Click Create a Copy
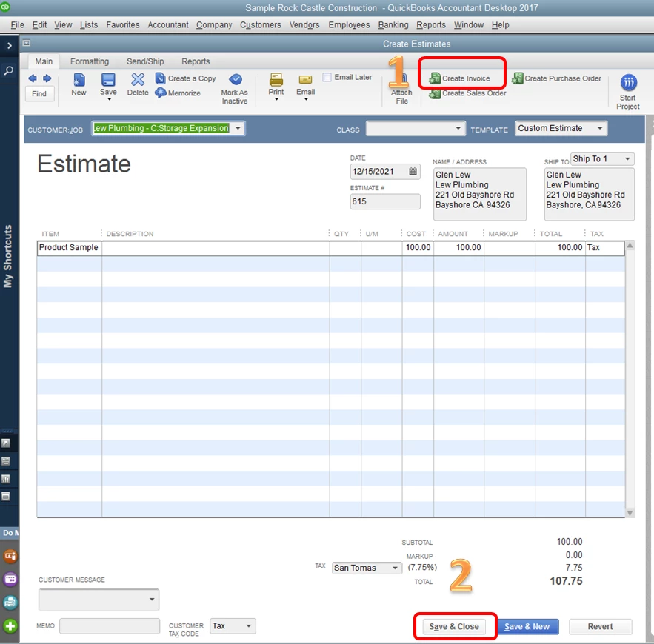The height and width of the screenshot is (644, 654). coord(186,78)
